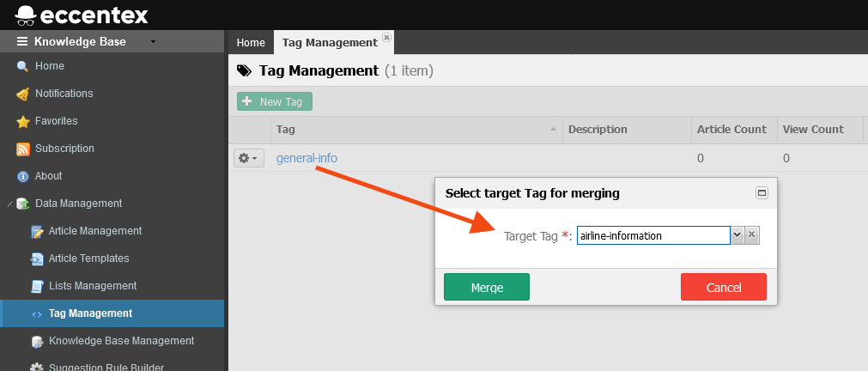The width and height of the screenshot is (868, 371).
Task: Collapse the Data Management tree node
Action: click(10, 204)
